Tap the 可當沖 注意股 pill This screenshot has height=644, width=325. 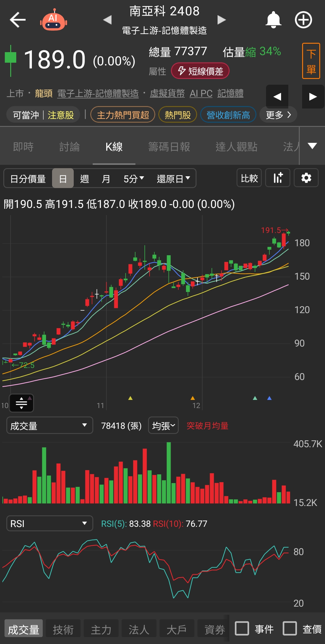(x=43, y=115)
